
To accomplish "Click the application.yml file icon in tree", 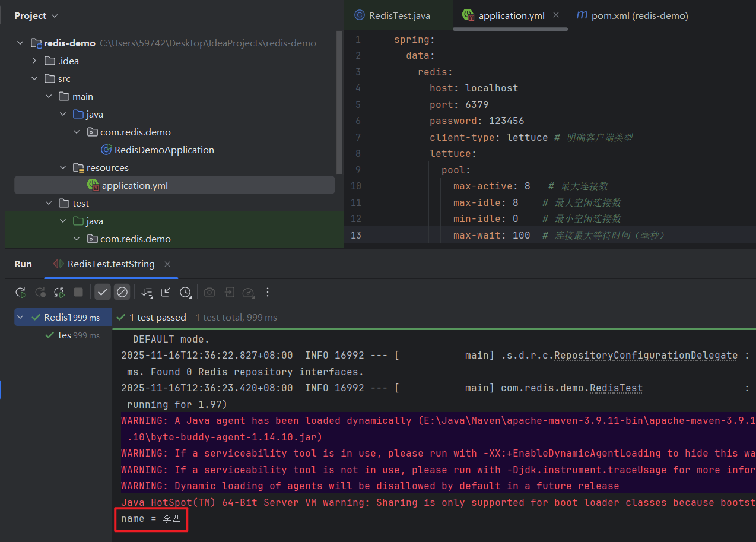I will (x=93, y=186).
